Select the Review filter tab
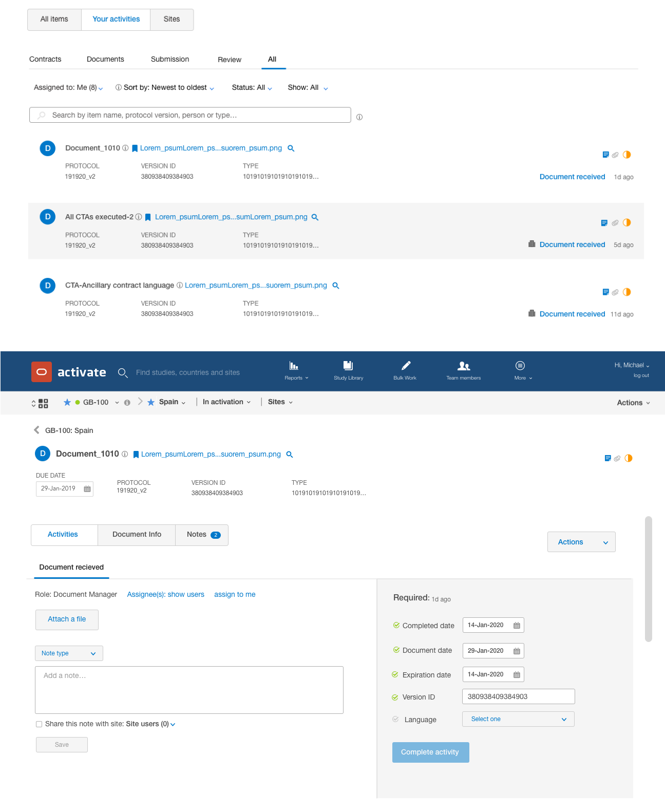This screenshot has width=665, height=812. 230,60
